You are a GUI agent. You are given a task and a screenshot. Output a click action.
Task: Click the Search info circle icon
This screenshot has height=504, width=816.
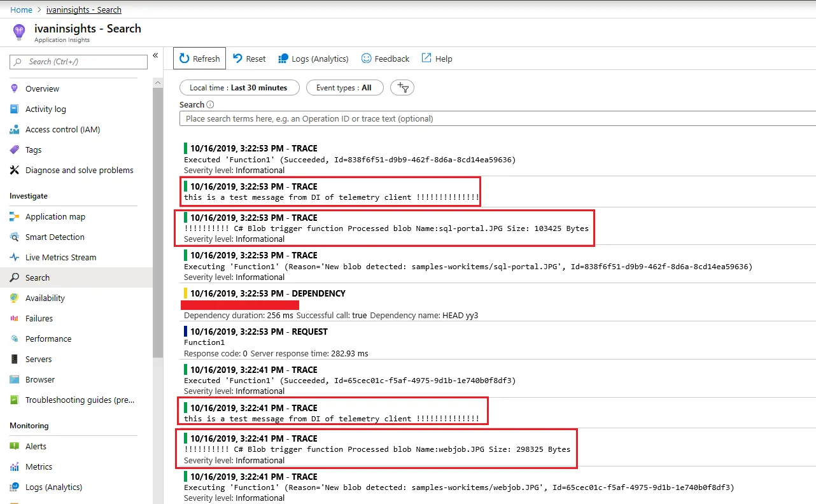(211, 105)
